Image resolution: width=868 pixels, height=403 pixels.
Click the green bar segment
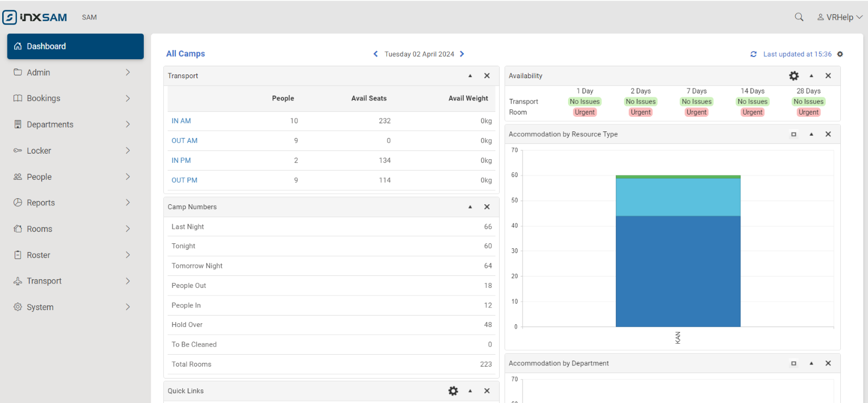tap(678, 177)
